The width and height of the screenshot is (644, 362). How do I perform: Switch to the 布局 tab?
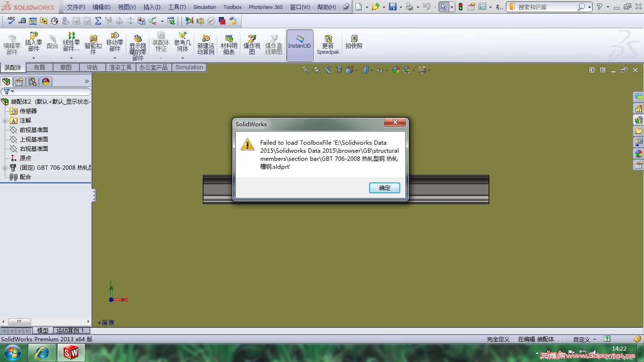40,67
